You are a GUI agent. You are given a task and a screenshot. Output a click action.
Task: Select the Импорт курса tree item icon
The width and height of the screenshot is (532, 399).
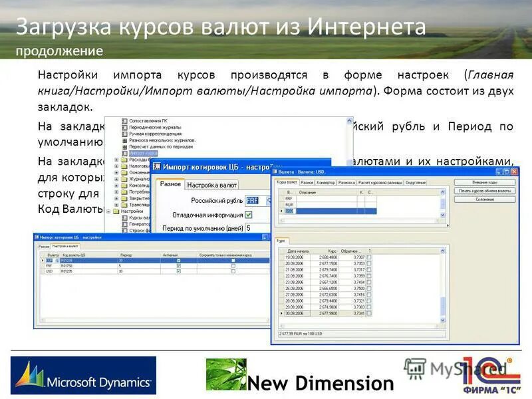pos(124,153)
